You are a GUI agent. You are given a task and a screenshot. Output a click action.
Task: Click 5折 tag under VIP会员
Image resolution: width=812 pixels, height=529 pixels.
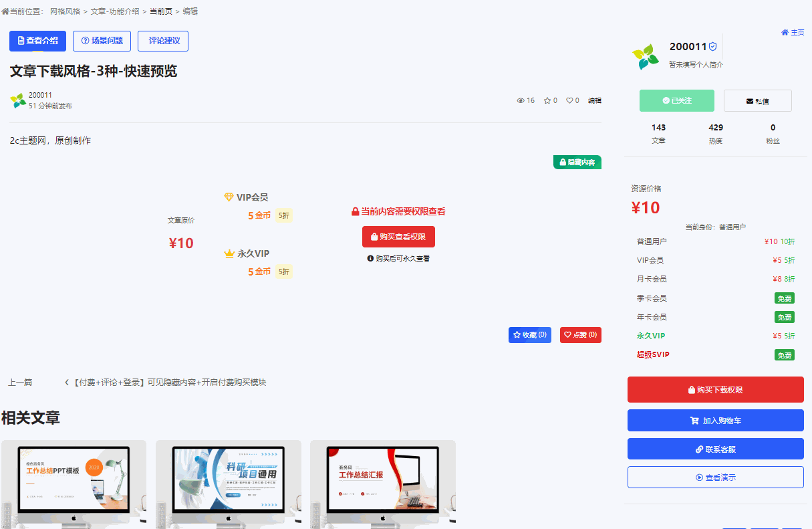pos(284,216)
